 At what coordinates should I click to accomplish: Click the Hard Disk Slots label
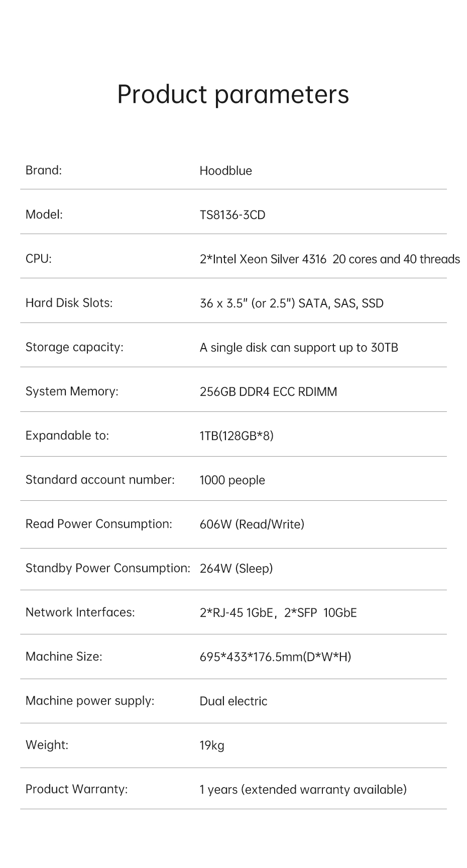69,303
